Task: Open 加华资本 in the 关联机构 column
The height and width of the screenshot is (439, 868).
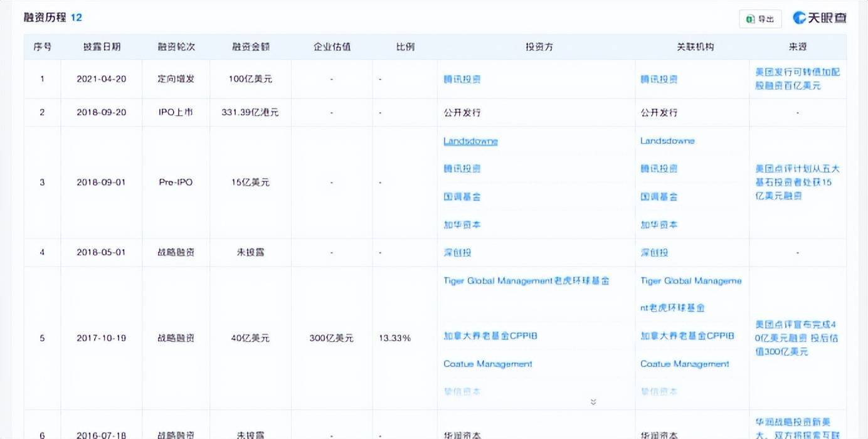Action: 659,225
